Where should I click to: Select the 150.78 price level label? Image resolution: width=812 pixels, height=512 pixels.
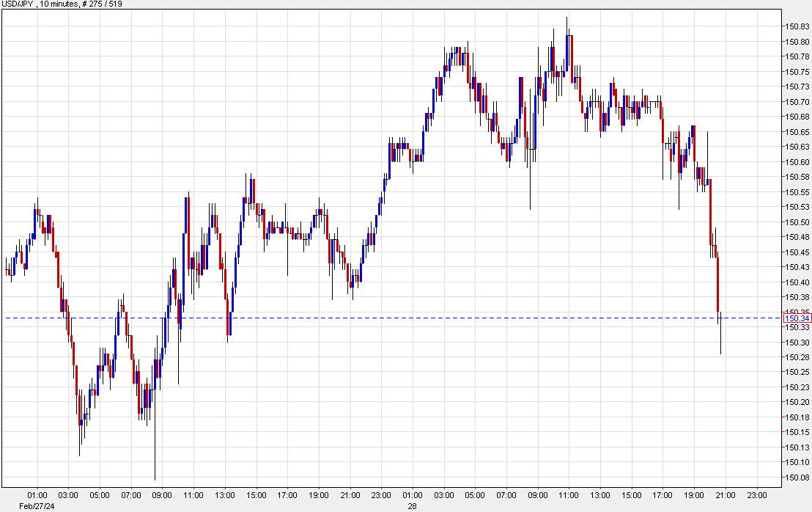pos(797,56)
